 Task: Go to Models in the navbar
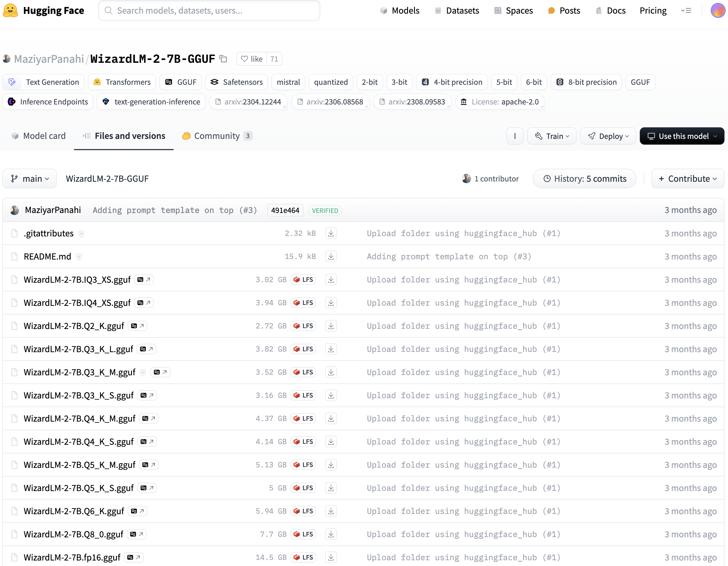(x=400, y=11)
